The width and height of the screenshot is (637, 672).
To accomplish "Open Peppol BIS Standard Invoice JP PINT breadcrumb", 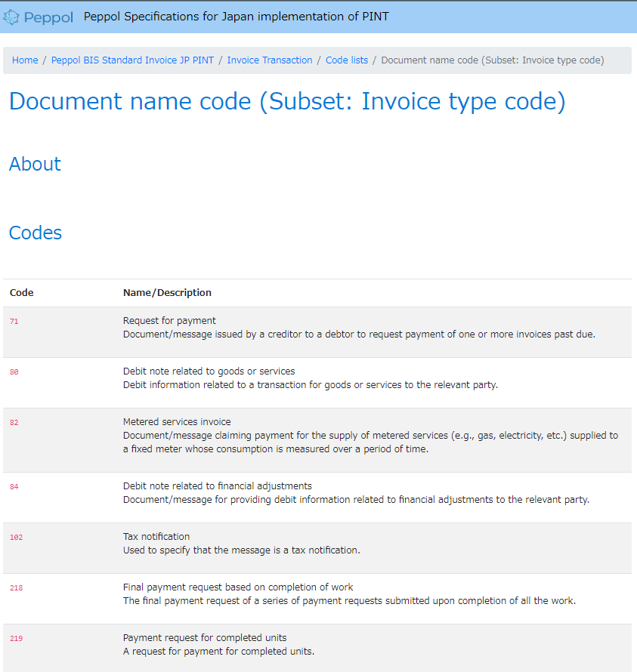I will (132, 60).
